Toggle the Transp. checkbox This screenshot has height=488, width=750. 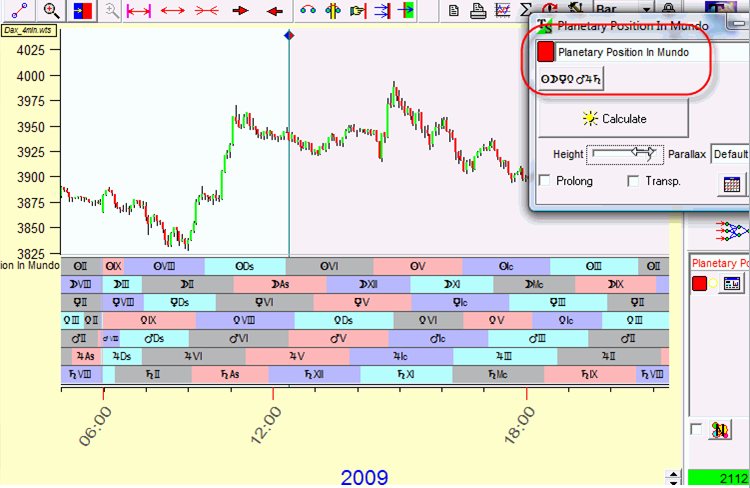(633, 181)
